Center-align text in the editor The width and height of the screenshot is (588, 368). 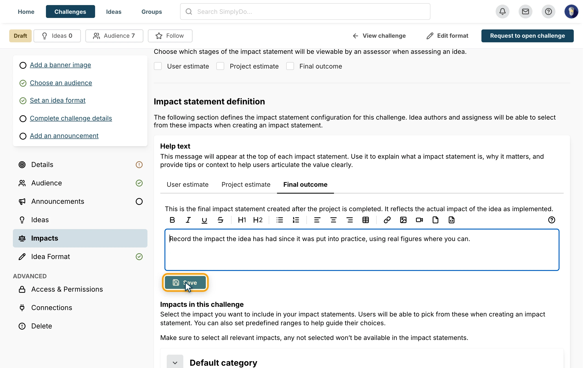pos(333,220)
